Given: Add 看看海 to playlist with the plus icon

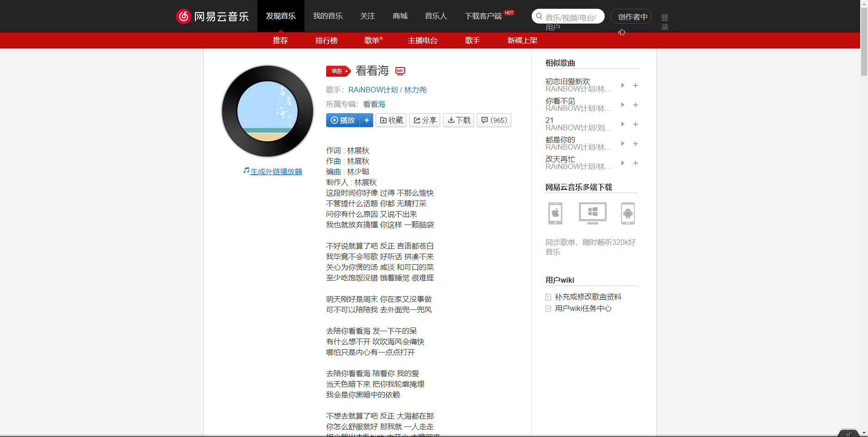Looking at the screenshot, I should [x=366, y=120].
